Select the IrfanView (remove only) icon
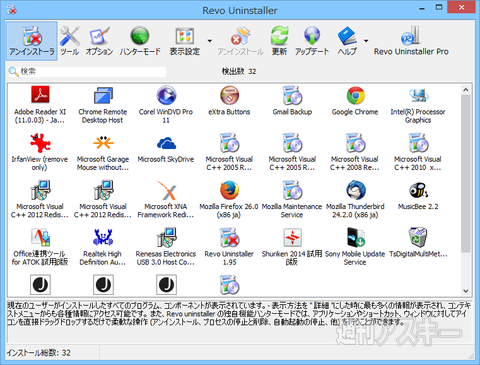The height and width of the screenshot is (365, 480). (40, 143)
